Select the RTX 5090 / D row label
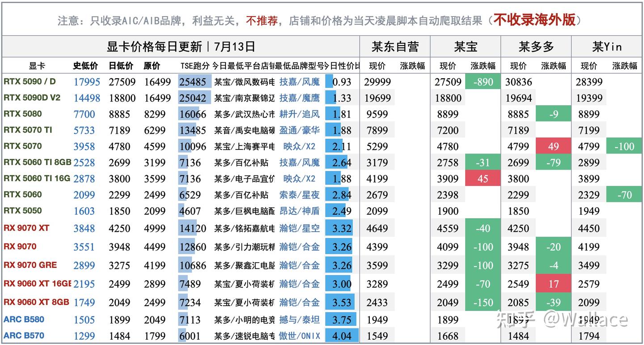Screen dimensions: 644x345 click(x=30, y=81)
